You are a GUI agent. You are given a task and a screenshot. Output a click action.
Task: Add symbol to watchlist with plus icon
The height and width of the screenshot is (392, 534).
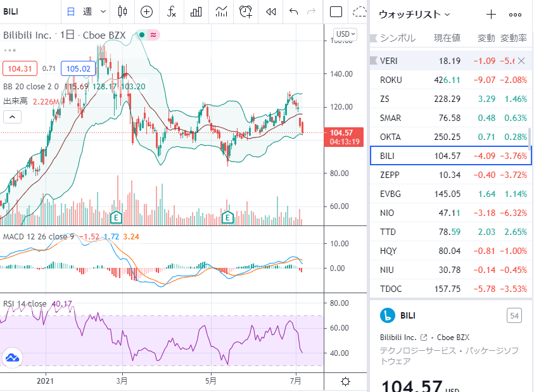pyautogui.click(x=491, y=15)
